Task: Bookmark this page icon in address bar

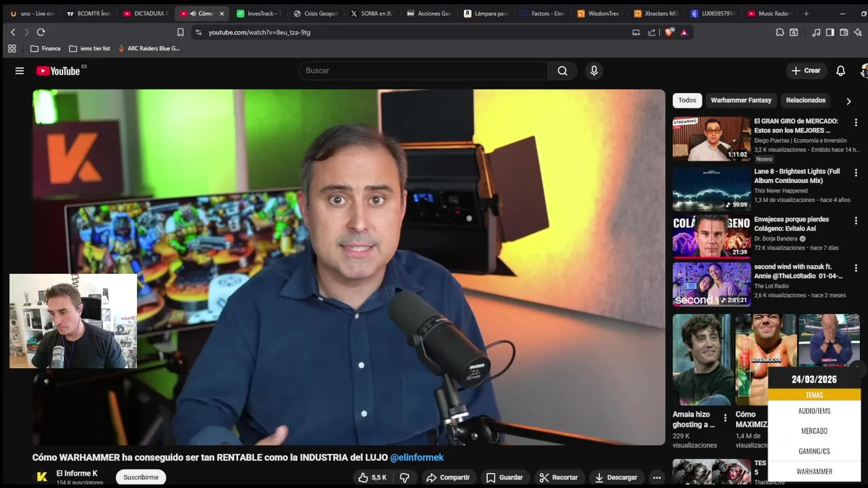Action: coord(180,32)
